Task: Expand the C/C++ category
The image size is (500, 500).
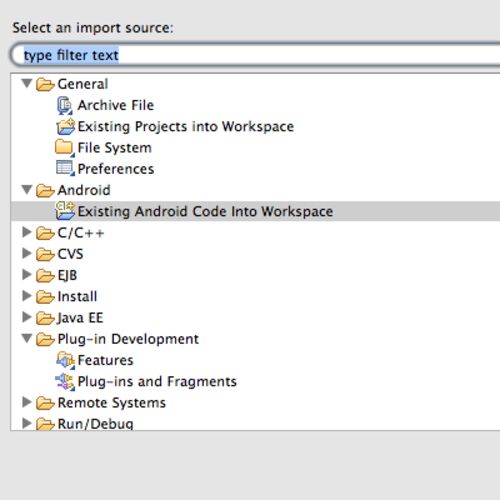Action: [27, 232]
